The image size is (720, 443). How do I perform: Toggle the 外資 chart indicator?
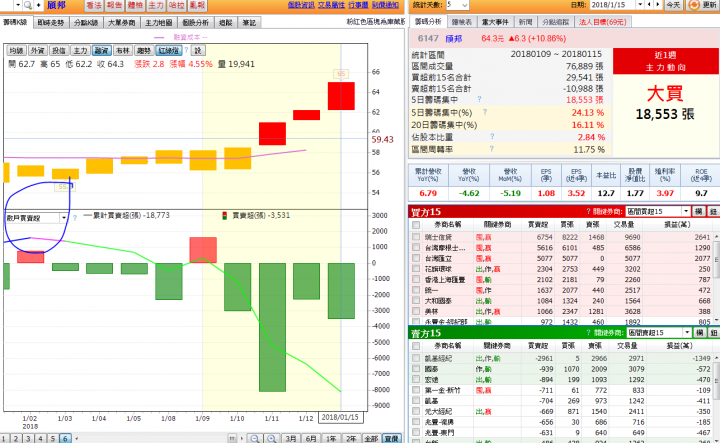tap(38, 50)
